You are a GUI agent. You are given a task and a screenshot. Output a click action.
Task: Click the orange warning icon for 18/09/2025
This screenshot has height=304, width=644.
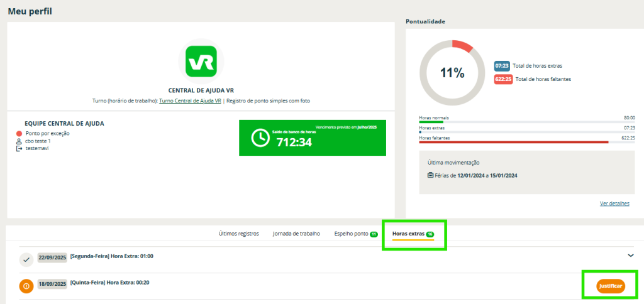[26, 286]
